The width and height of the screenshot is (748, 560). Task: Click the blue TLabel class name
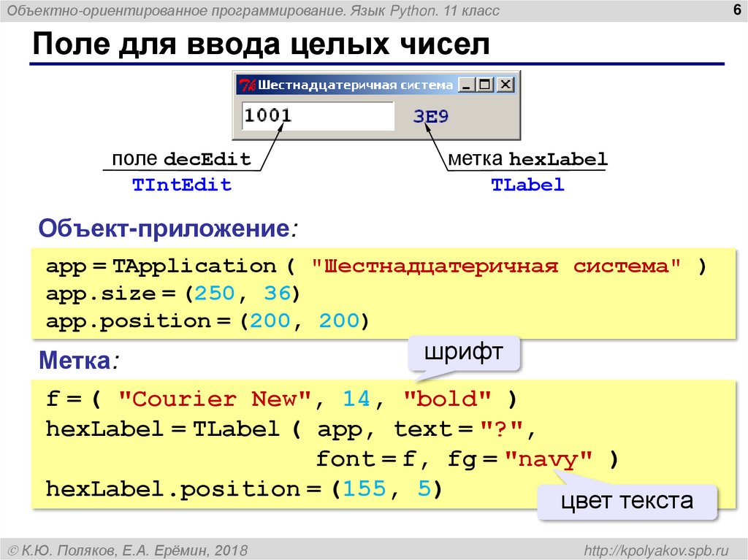[527, 185]
